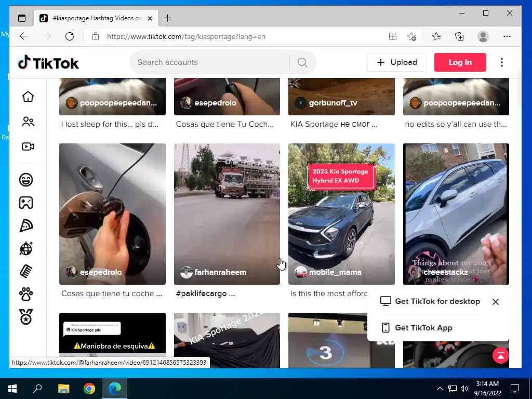The height and width of the screenshot is (399, 532).
Task: Show hidden tray icons chevron
Action: click(440, 389)
